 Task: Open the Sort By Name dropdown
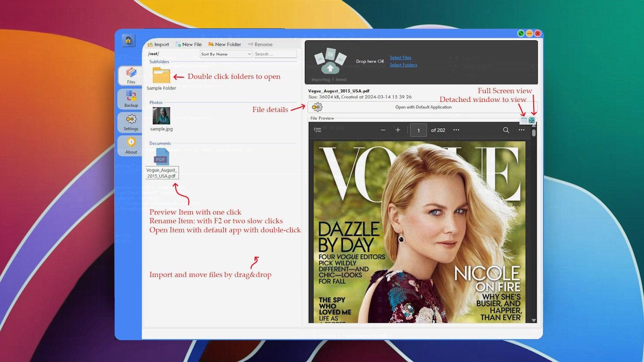pos(226,54)
